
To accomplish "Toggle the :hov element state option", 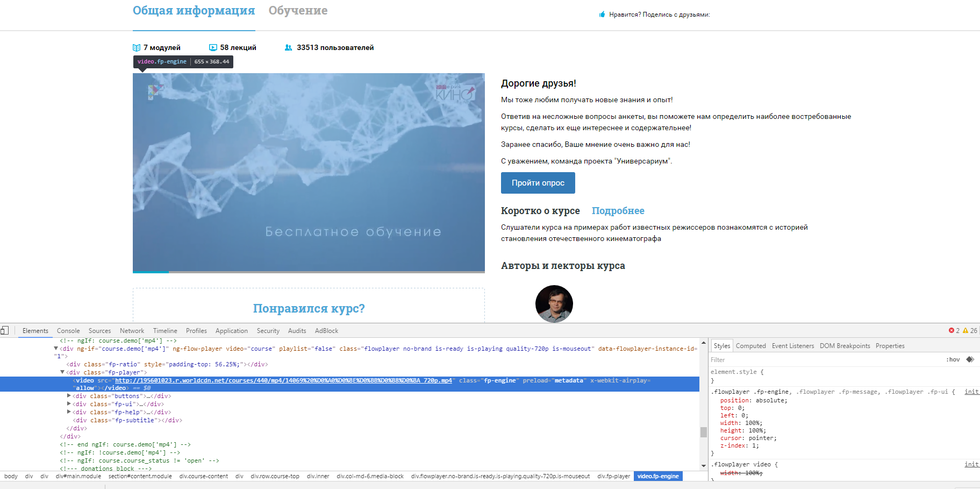I will coord(953,359).
